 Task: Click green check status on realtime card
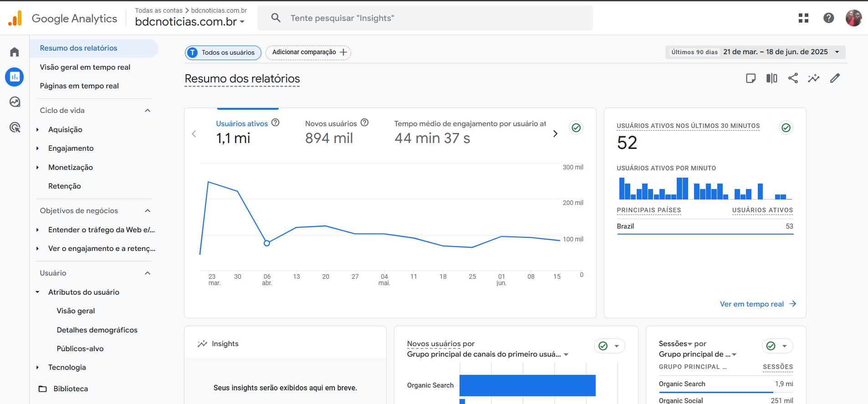[x=786, y=128]
